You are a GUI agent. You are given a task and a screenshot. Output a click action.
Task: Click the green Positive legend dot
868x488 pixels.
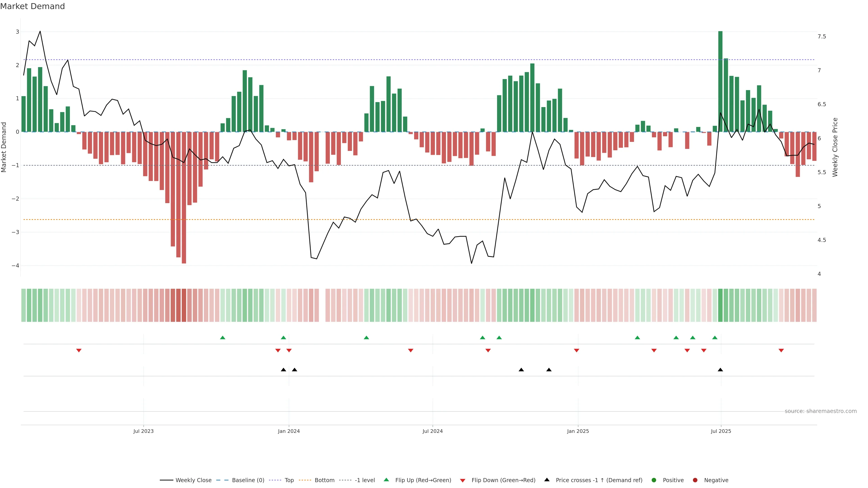[654, 480]
